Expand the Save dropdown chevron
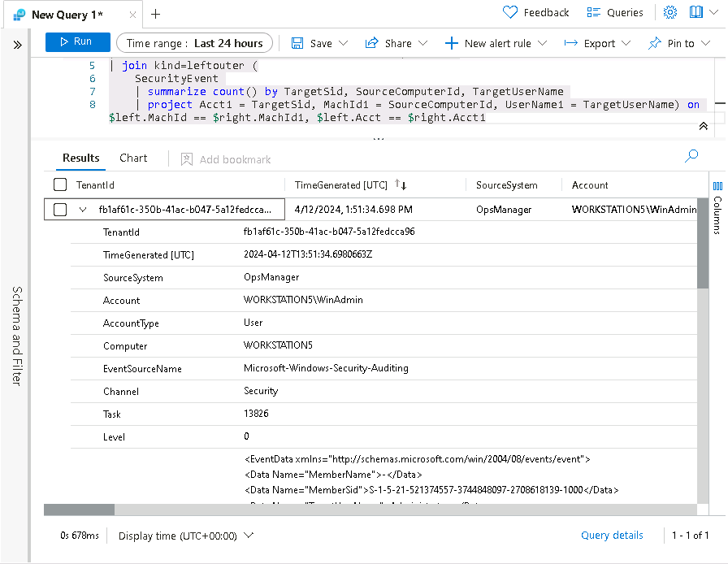 (343, 43)
